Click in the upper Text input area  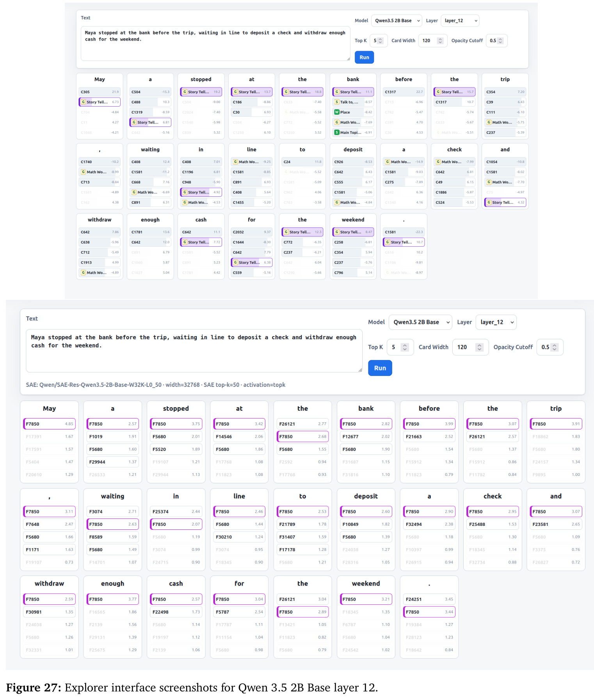215,43
